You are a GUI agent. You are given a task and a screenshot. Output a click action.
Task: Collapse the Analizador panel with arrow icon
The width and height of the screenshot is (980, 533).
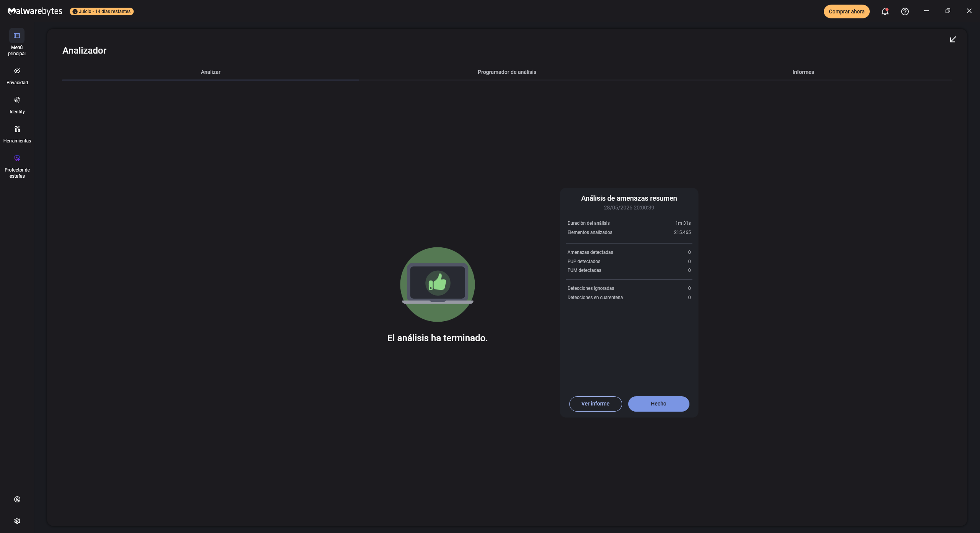tap(953, 39)
